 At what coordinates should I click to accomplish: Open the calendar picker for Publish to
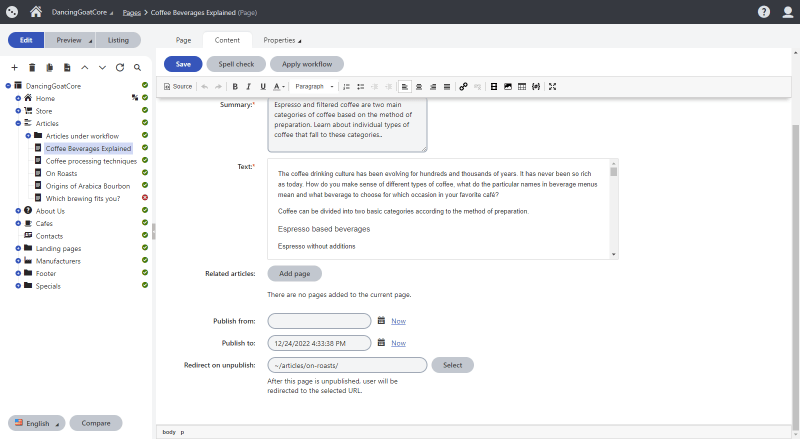[x=381, y=343]
